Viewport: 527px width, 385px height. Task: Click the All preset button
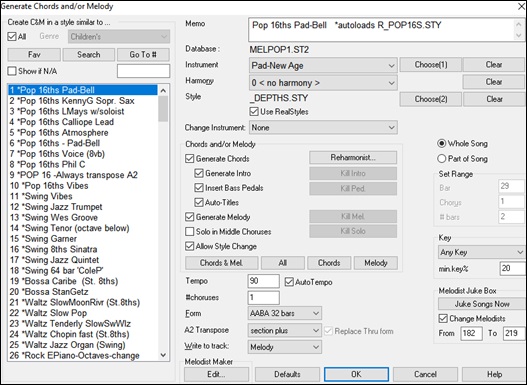(283, 263)
